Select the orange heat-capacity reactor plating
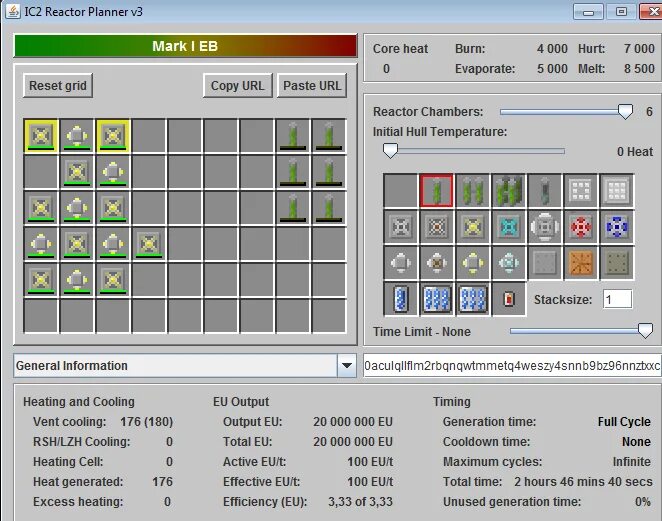 click(581, 263)
